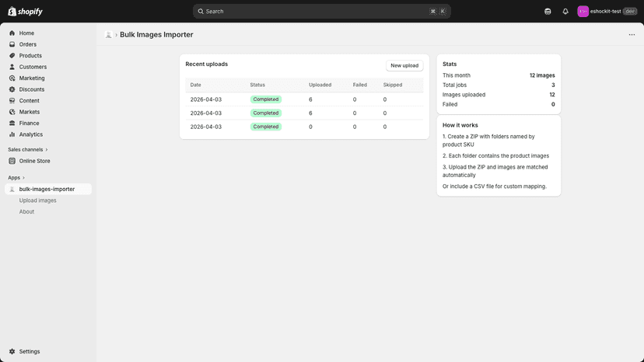The image size is (644, 362).
Task: Click the Products tag icon
Action: click(x=12, y=55)
